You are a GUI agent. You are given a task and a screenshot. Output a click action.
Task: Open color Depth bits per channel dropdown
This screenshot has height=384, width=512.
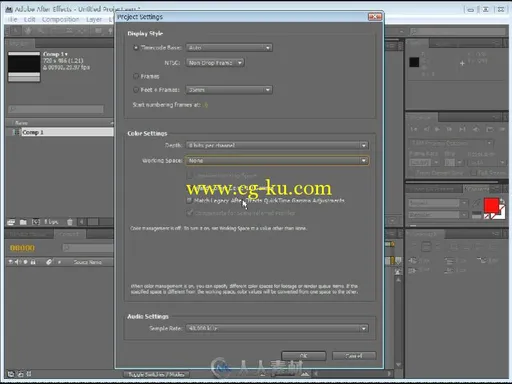click(277, 145)
